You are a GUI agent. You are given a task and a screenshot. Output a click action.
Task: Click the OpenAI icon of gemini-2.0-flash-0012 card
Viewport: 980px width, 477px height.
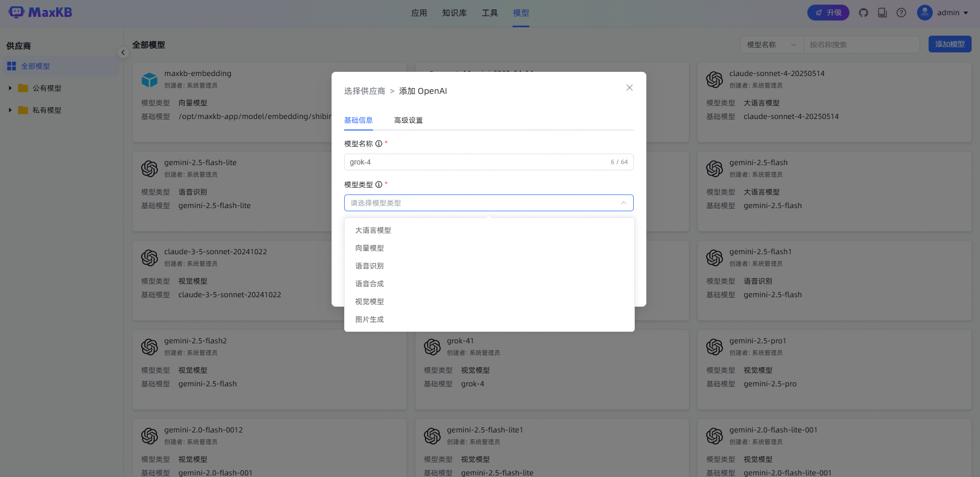click(x=150, y=436)
